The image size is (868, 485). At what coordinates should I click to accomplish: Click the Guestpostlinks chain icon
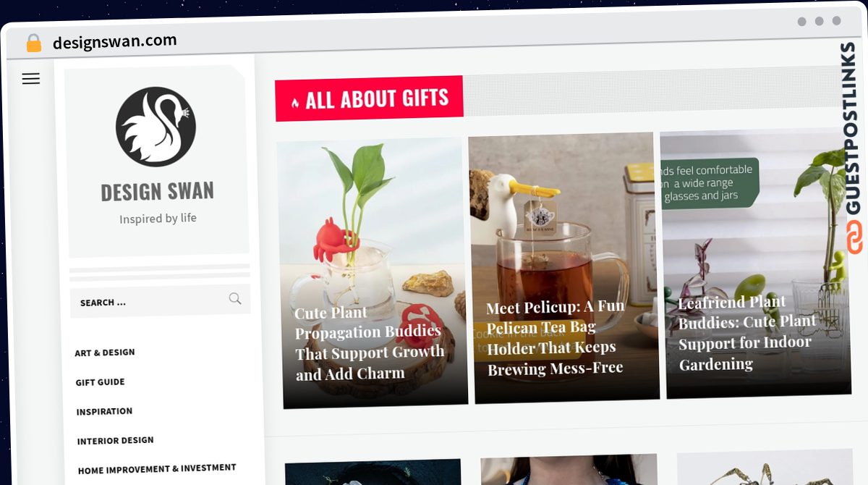click(855, 238)
